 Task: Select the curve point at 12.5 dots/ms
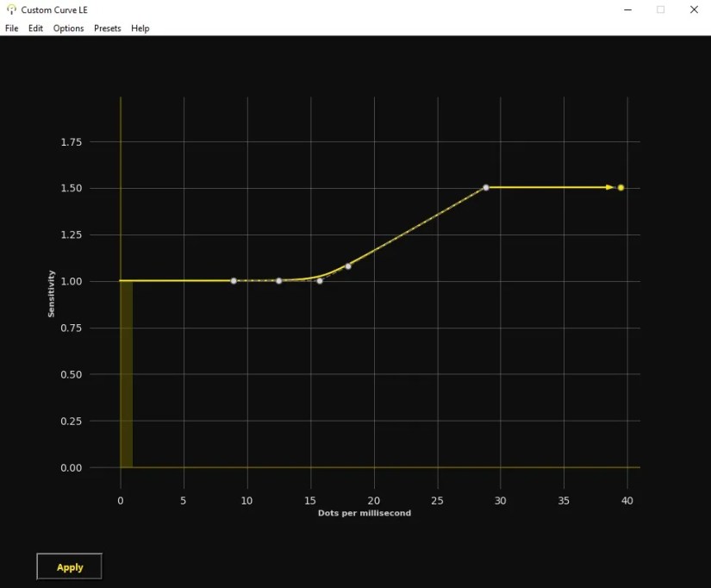click(278, 280)
